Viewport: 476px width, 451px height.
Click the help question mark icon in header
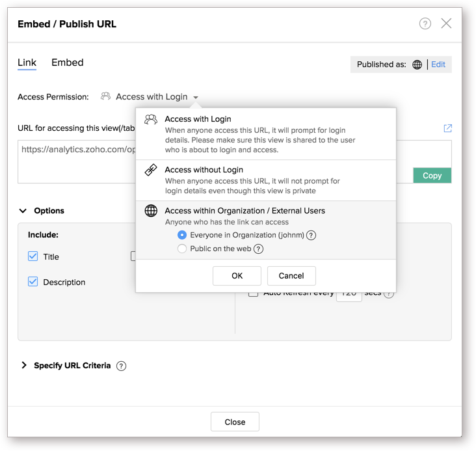coord(425,24)
